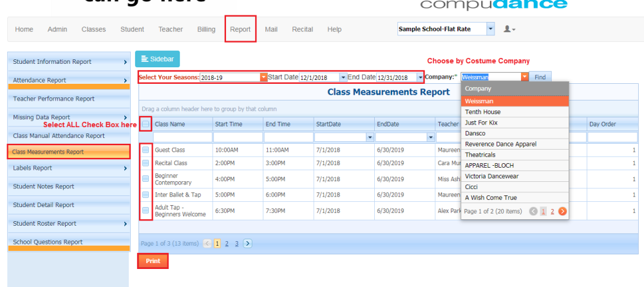This screenshot has width=644, height=287.
Task: Toggle the Sidebar button
Action: (x=157, y=59)
